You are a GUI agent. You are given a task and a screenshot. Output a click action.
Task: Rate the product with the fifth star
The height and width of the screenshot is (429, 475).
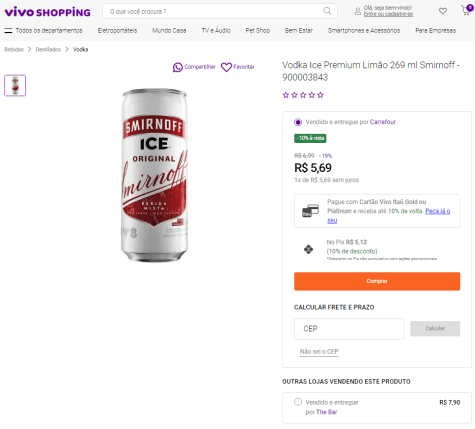click(321, 95)
